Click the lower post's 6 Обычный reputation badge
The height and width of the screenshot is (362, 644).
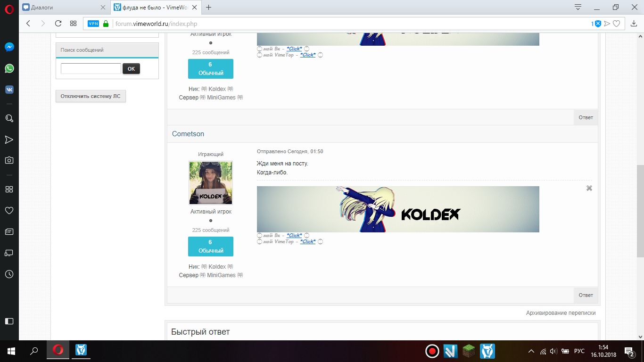tap(211, 247)
